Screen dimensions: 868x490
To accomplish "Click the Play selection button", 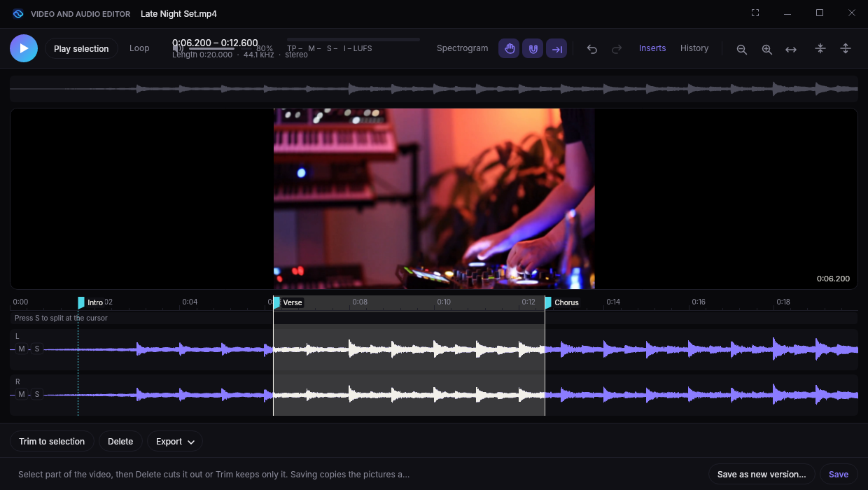I will 81,48.
